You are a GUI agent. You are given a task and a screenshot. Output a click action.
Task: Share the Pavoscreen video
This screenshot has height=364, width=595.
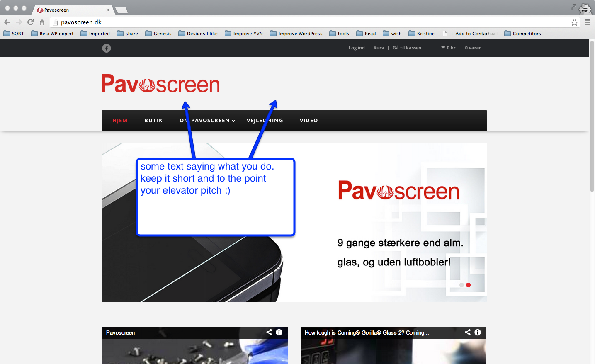coord(269,332)
